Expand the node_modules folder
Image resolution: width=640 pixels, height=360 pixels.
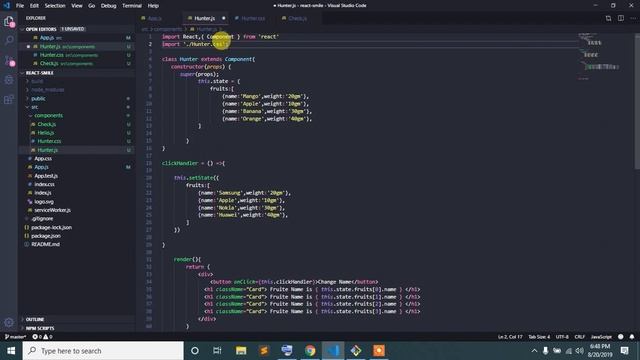[x=47, y=90]
